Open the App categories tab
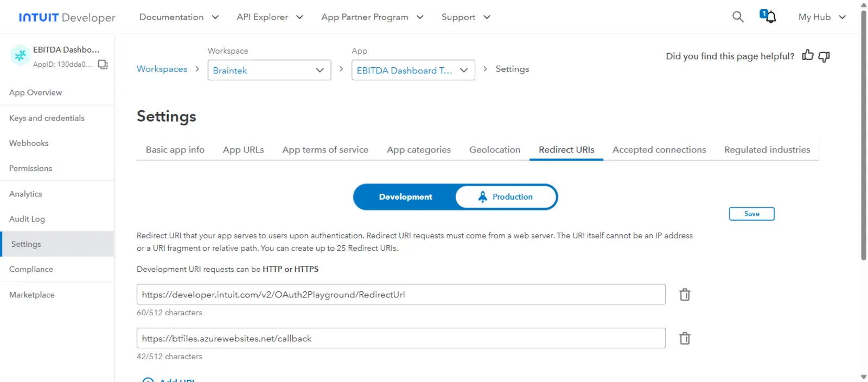The height and width of the screenshot is (382, 868). pos(418,150)
